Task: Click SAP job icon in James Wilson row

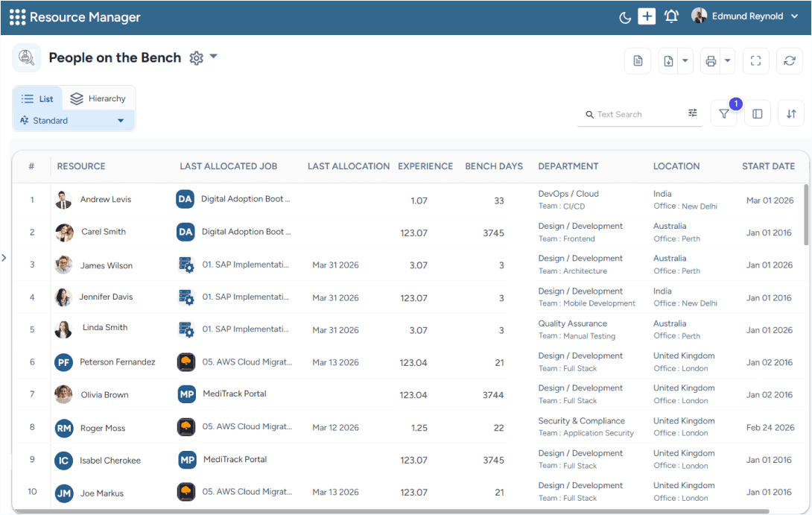Action: click(x=186, y=265)
